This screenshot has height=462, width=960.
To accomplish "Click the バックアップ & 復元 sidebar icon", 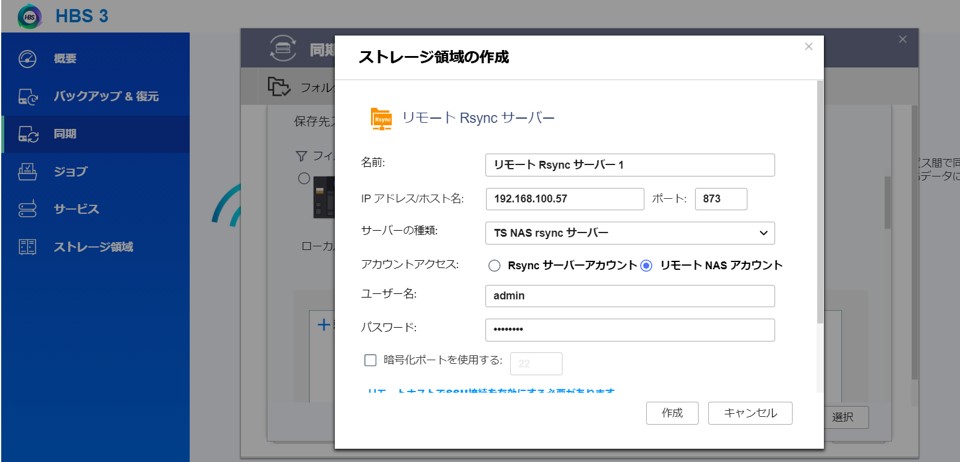I will [x=28, y=97].
